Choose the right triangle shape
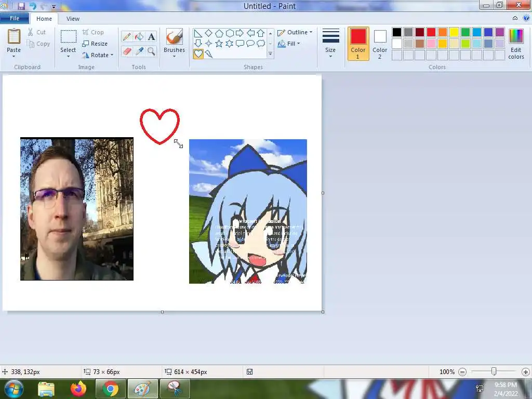Image resolution: width=532 pixels, height=399 pixels. coord(198,33)
